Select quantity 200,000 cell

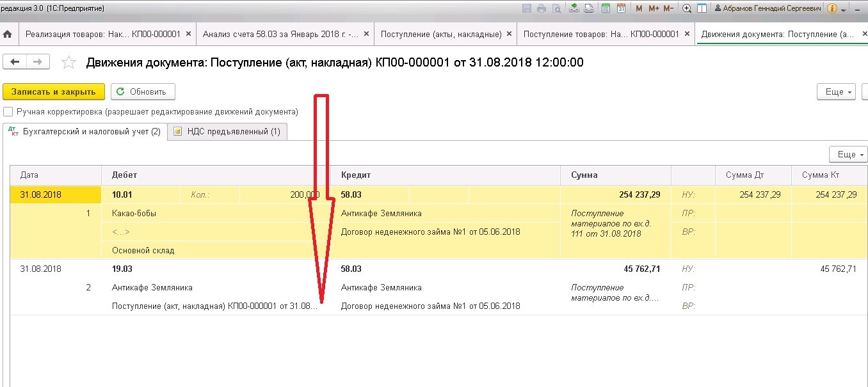point(285,194)
